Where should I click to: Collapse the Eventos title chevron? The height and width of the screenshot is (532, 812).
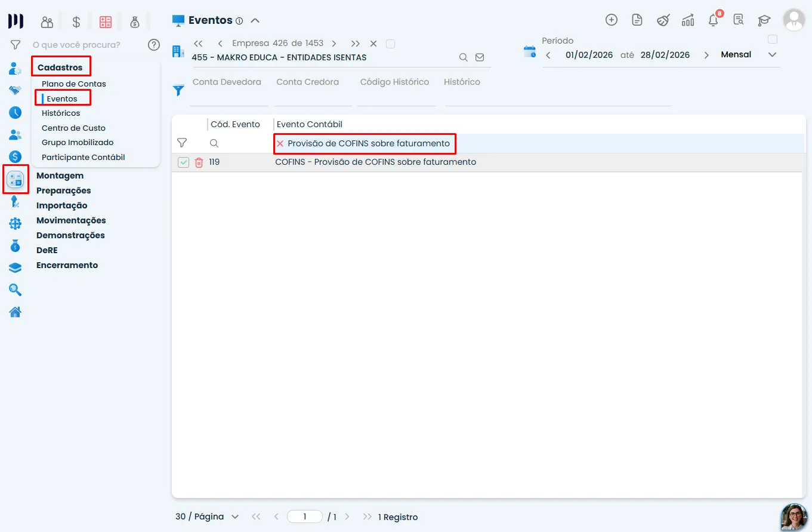[255, 20]
